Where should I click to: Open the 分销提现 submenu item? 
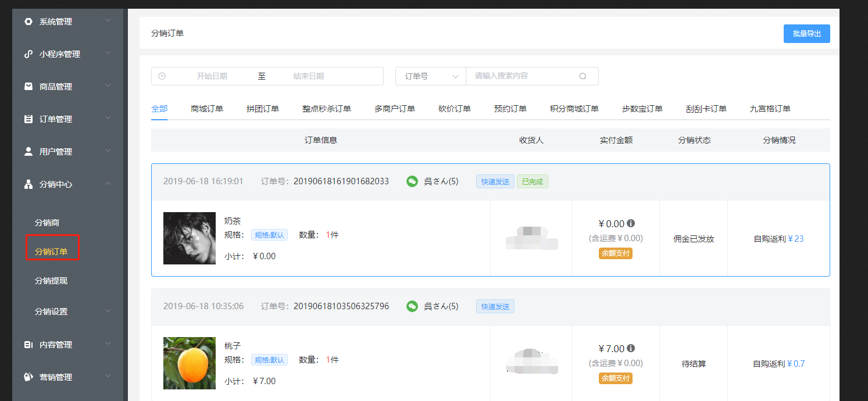point(51,281)
